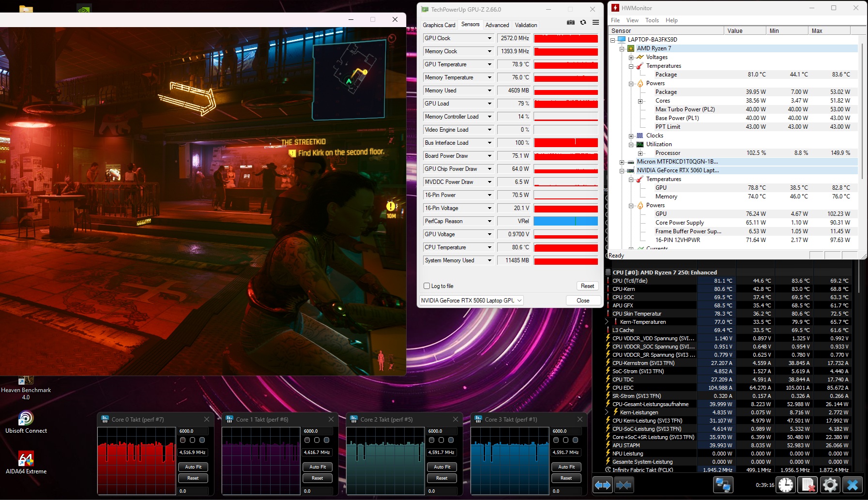Click the 0.0 min field in Core 3 Takt
This screenshot has height=500, width=868.
pos(566,491)
